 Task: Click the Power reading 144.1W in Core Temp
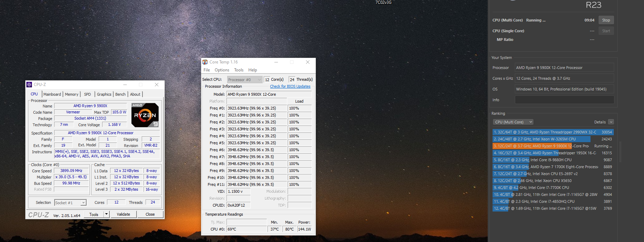click(304, 229)
